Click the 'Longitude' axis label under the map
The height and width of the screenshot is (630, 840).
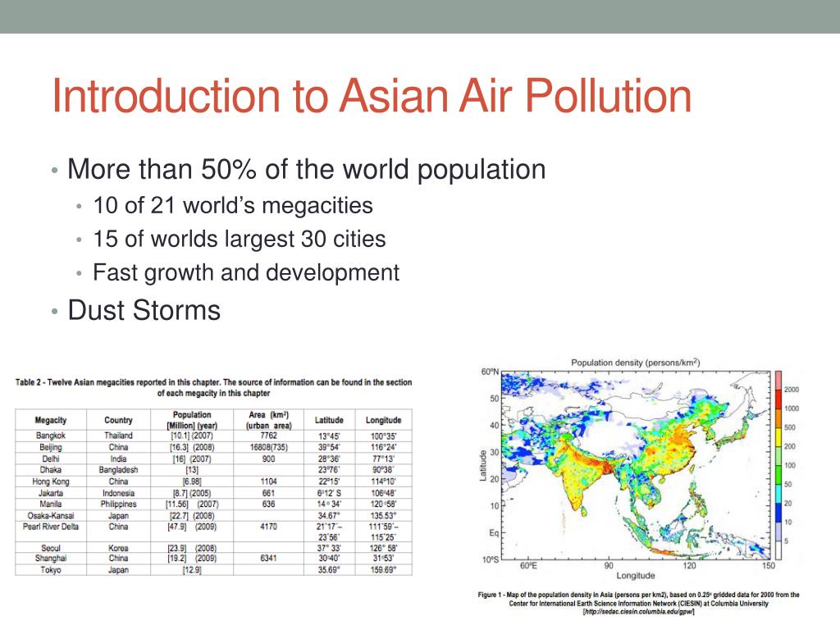click(x=636, y=575)
